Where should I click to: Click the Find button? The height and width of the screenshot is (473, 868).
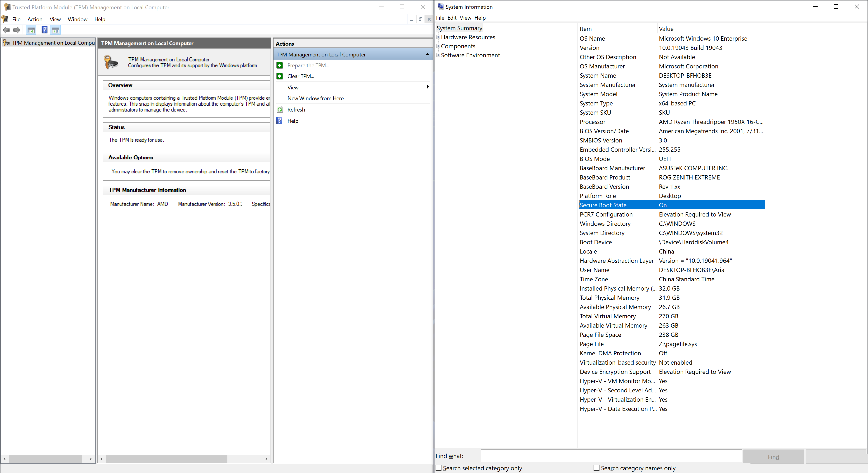click(773, 457)
